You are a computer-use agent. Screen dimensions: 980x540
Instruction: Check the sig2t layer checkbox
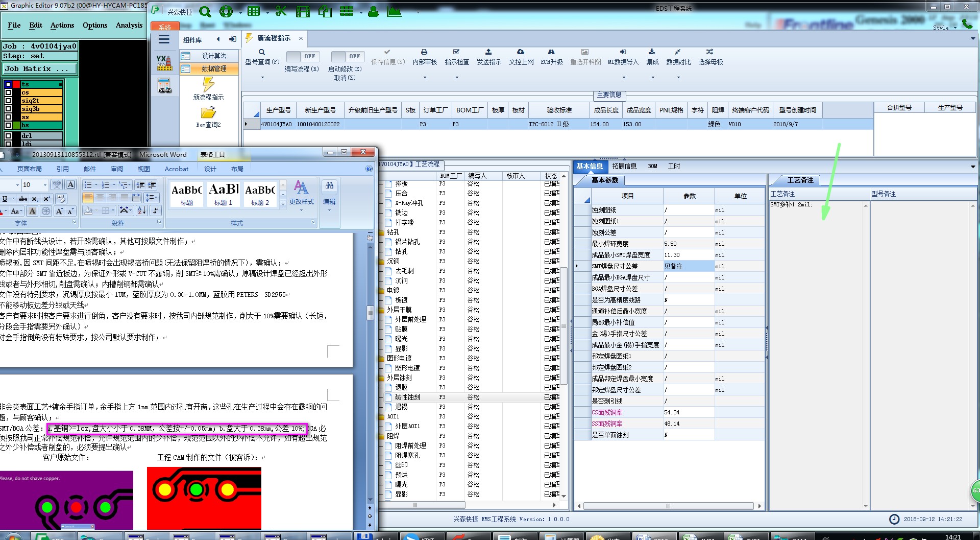click(x=8, y=101)
